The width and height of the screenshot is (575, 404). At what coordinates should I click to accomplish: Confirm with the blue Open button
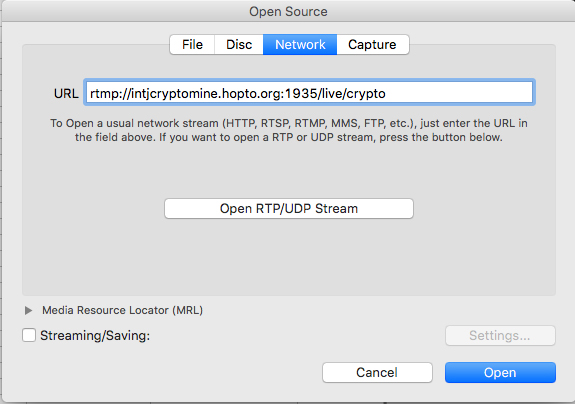(x=500, y=372)
